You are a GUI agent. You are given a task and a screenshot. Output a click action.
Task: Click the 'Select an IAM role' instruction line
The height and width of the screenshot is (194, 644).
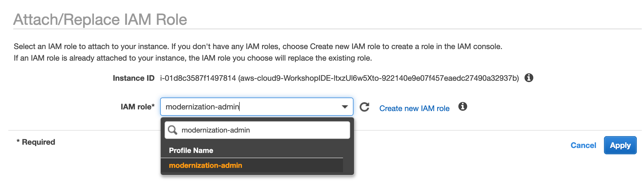point(258,46)
